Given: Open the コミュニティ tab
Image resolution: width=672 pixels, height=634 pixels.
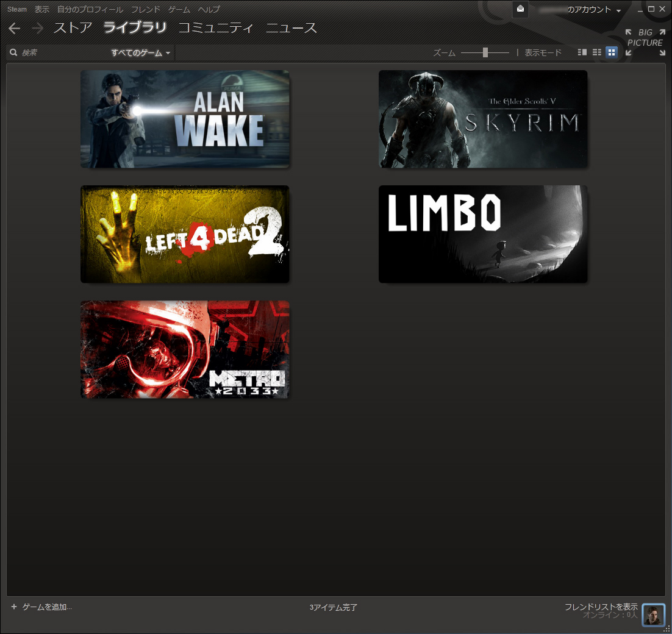Looking at the screenshot, I should (x=216, y=28).
